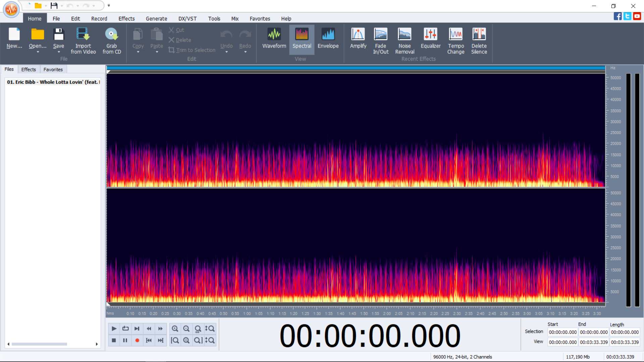Pause playback

[125, 341]
